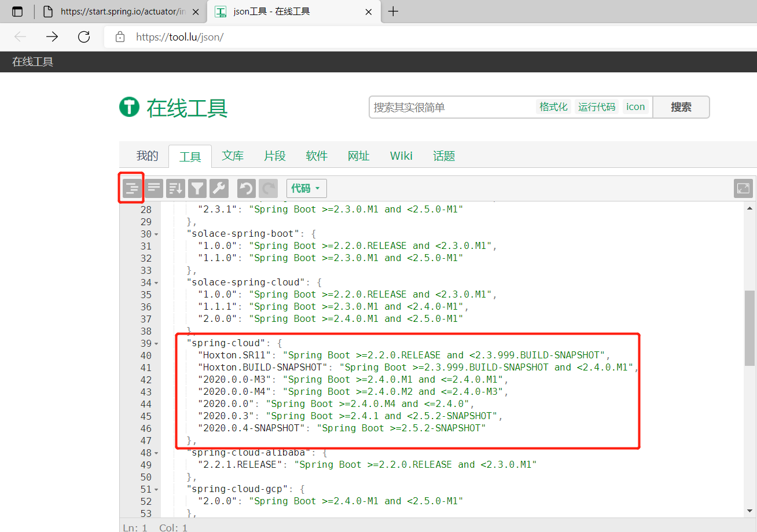Image resolution: width=757 pixels, height=532 pixels.
Task: Click the "2.3.1" key on line 28
Action: click(x=218, y=210)
